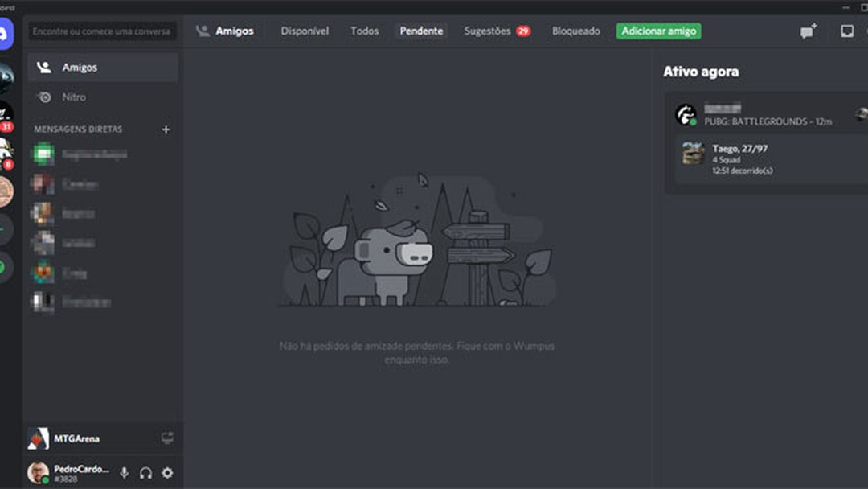
Task: Select Amigos in the left sidebar
Action: pyautogui.click(x=76, y=67)
